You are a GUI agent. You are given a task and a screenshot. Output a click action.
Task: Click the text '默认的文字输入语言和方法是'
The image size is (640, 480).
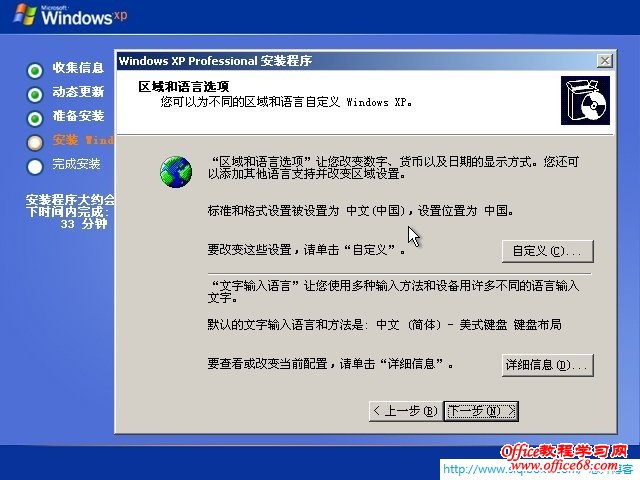pos(287,325)
